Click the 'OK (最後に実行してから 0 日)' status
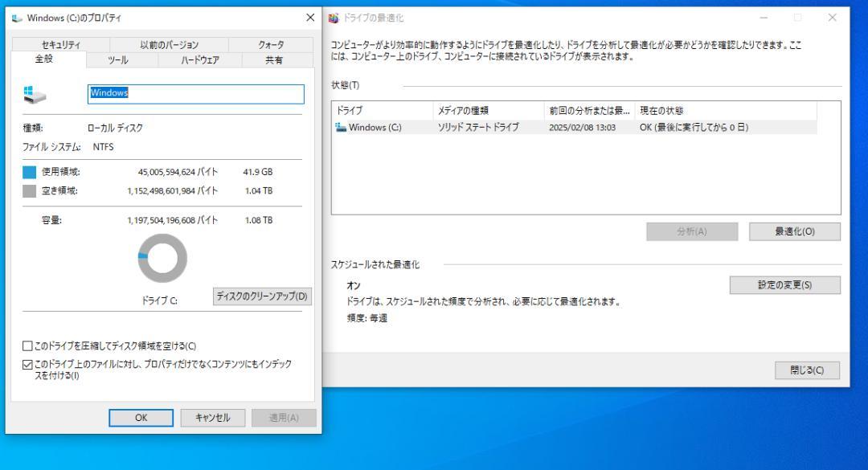This screenshot has height=470, width=868. point(694,127)
